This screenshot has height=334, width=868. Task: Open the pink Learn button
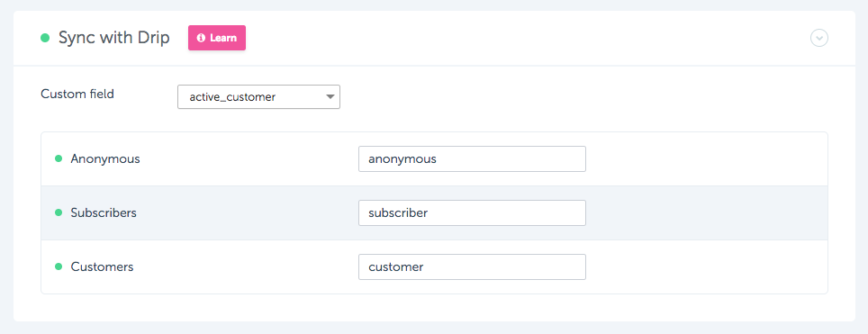217,38
